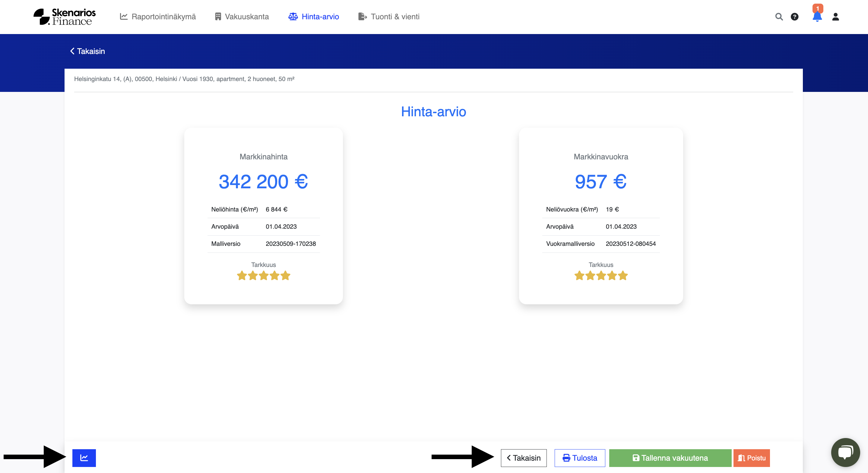Click the Markkinahinta accuracy stars
The image size is (868, 473).
point(263,276)
